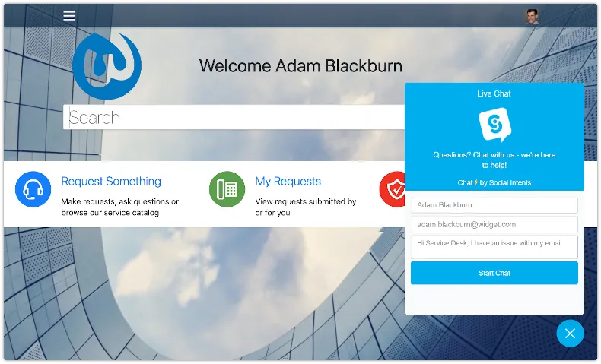
Task: Click the Chat by Social Intents link
Action: pyautogui.click(x=494, y=182)
